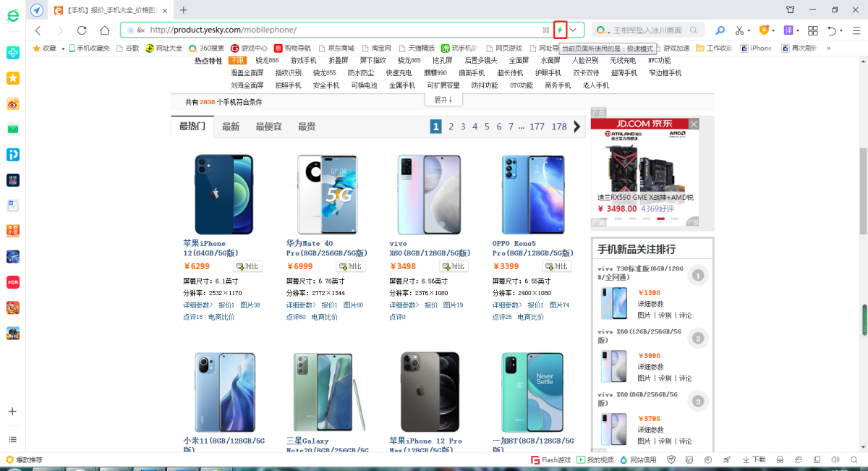Toggle 对比 for 华为Mate 40 Pro
The image size is (868, 471).
point(351,266)
